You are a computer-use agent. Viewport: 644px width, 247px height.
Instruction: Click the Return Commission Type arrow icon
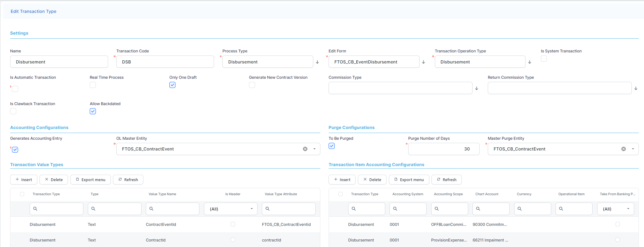pos(636,88)
